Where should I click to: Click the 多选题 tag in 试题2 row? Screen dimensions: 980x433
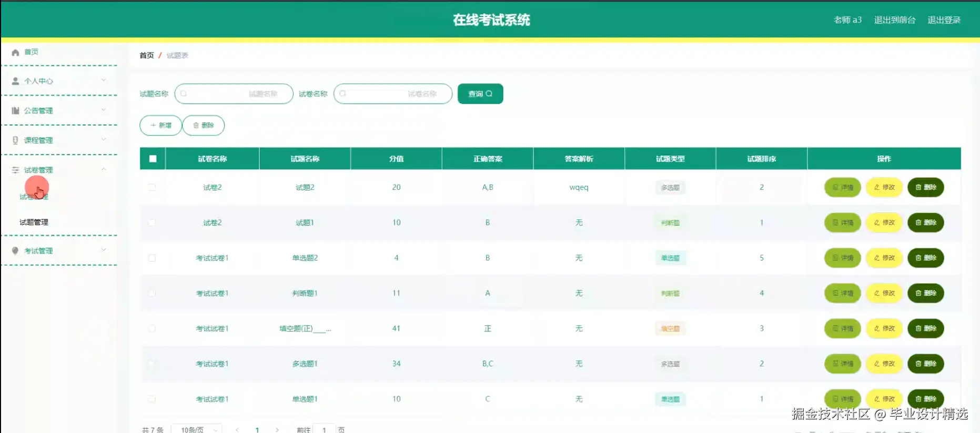coord(670,187)
